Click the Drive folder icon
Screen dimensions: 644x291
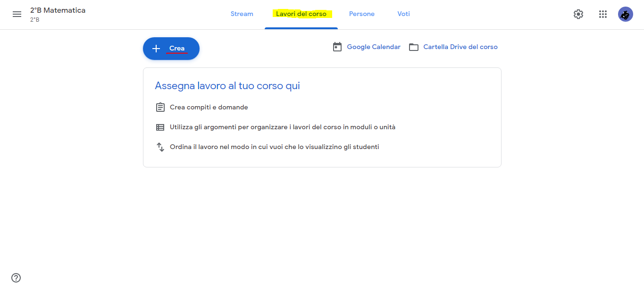414,47
